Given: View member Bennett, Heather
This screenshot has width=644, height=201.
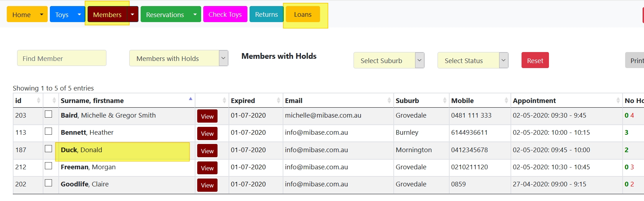Looking at the screenshot, I should click(207, 134).
